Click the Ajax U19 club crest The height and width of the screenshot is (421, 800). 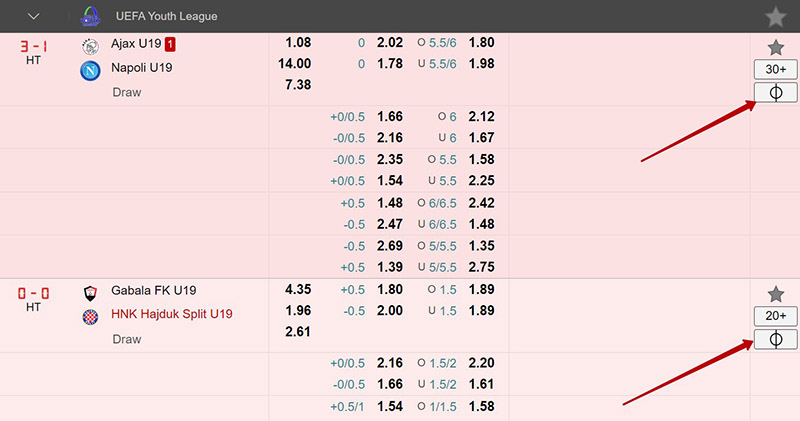click(90, 46)
